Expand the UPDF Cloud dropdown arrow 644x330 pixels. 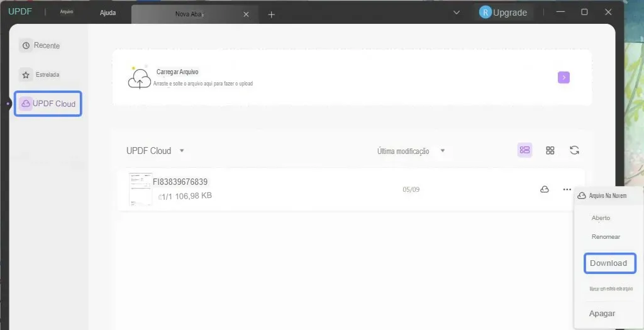tap(182, 151)
